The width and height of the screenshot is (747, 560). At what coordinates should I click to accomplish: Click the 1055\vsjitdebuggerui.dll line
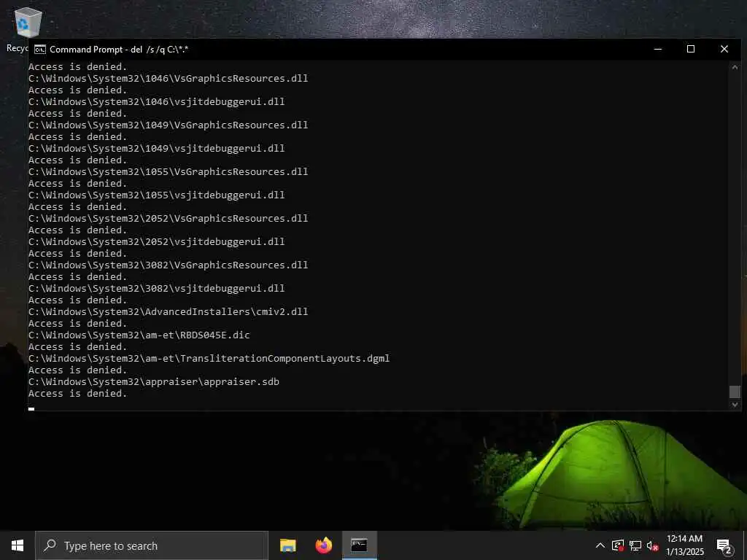point(157,195)
